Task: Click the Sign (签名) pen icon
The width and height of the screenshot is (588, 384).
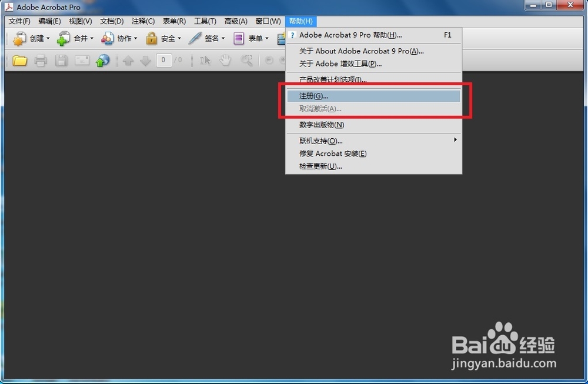Action: (x=195, y=38)
